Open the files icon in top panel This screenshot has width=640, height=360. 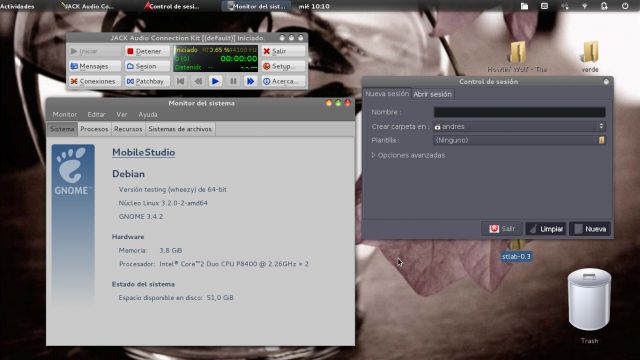coord(524,6)
